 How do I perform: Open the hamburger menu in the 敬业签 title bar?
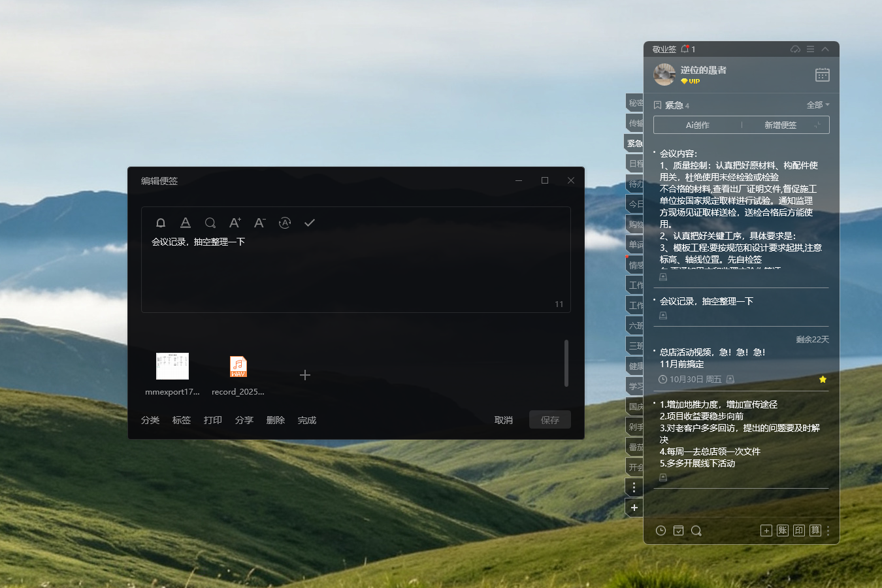(810, 49)
